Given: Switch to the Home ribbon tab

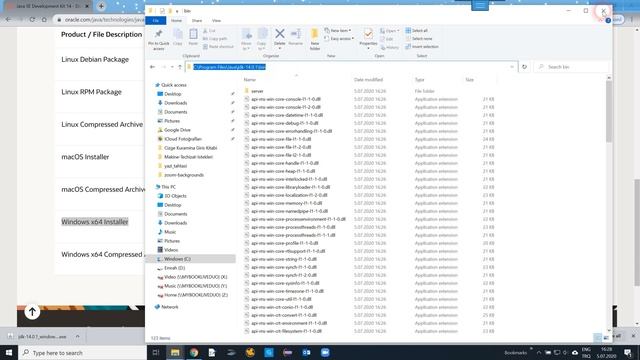Looking at the screenshot, I should 176,20.
